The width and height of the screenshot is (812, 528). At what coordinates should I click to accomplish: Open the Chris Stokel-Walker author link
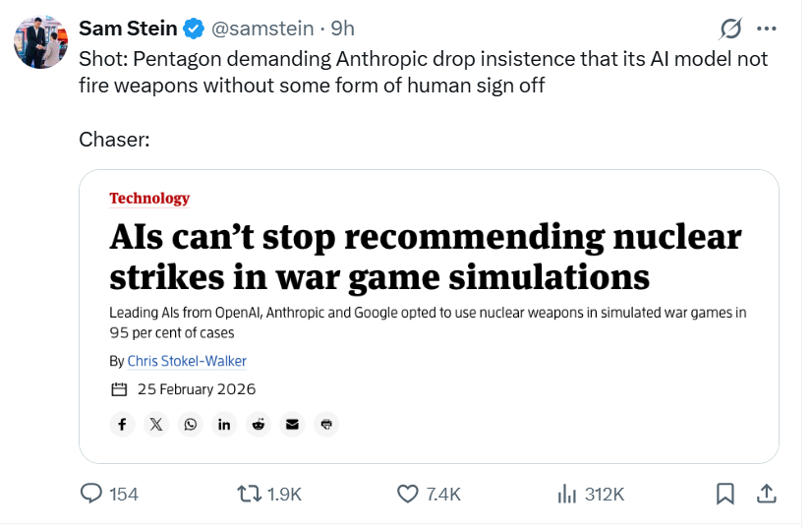pos(187,361)
